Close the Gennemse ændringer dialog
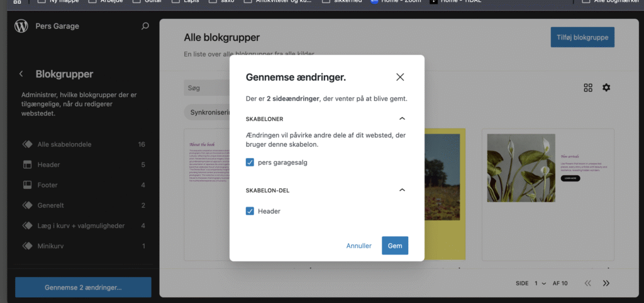The image size is (644, 303). [400, 77]
